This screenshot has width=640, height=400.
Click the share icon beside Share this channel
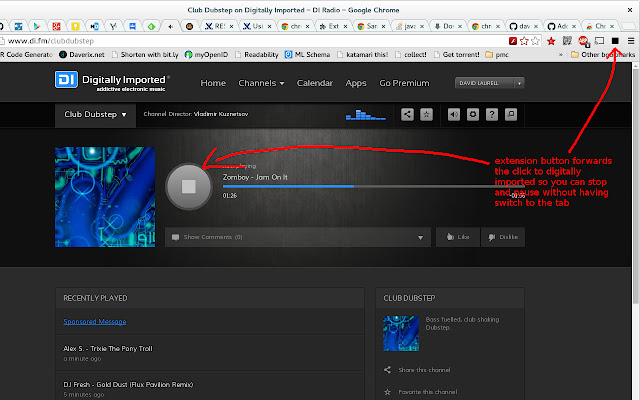(387, 370)
